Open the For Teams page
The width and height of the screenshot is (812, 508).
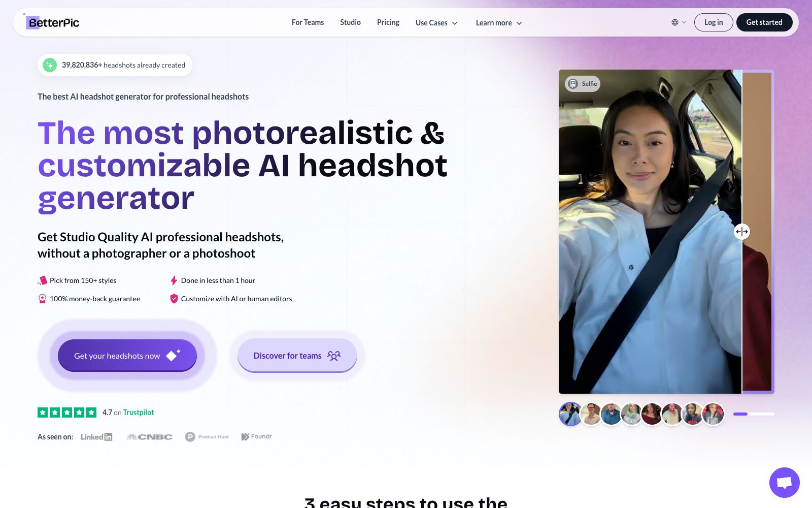[308, 22]
